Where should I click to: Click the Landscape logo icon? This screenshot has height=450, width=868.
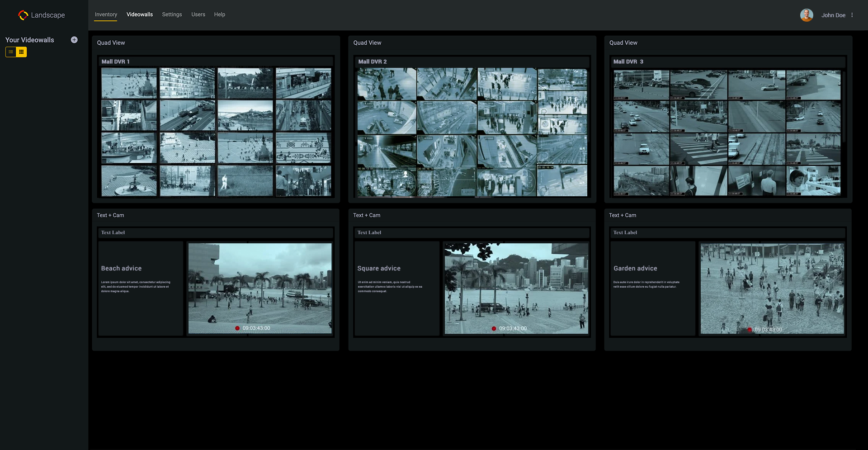coord(23,15)
